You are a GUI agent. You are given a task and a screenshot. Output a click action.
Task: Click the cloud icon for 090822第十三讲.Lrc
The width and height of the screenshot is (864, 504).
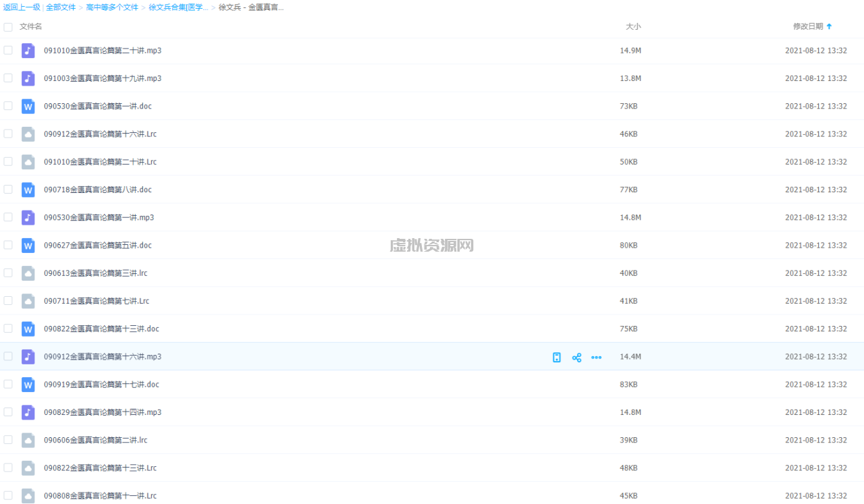(x=28, y=468)
